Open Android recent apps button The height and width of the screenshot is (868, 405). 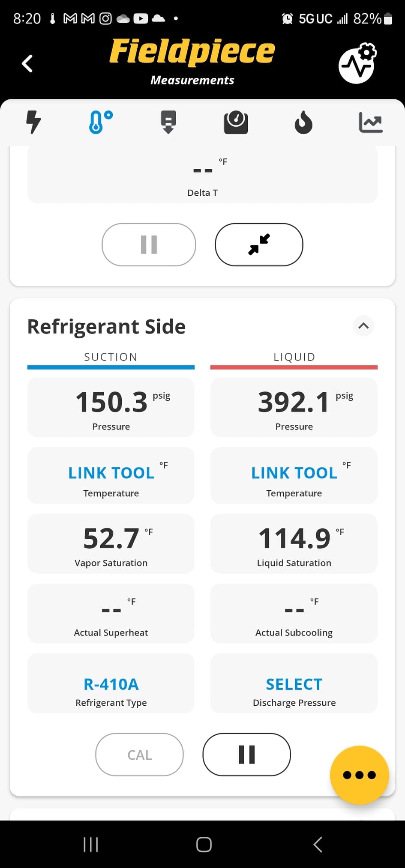coord(91,844)
